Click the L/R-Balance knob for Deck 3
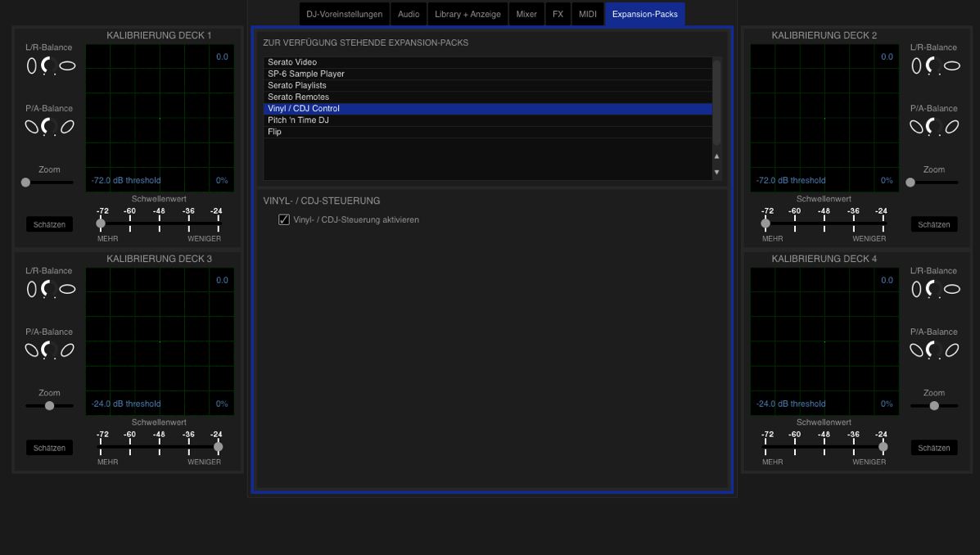The height and width of the screenshot is (555, 980). click(x=49, y=289)
